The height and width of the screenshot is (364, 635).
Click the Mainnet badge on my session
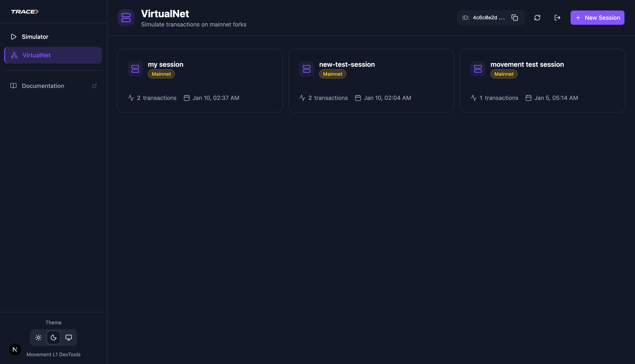[161, 74]
